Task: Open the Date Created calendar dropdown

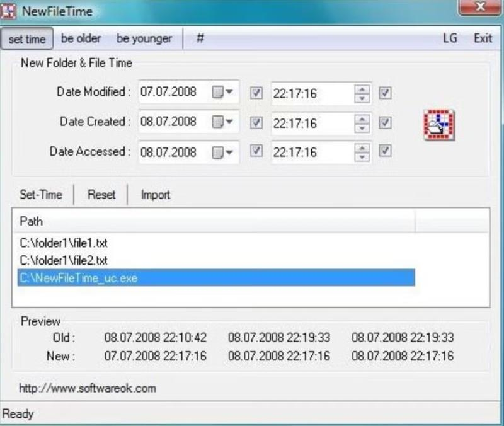Action: pyautogui.click(x=222, y=122)
